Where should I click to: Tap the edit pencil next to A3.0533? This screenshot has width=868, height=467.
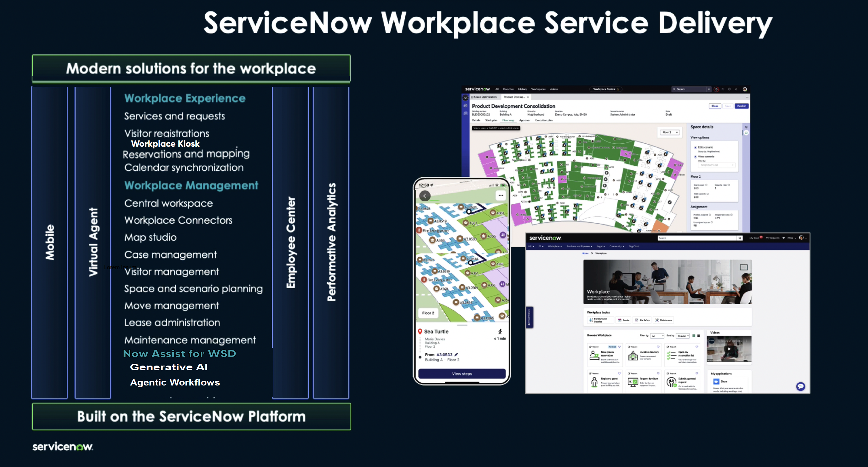tap(456, 355)
